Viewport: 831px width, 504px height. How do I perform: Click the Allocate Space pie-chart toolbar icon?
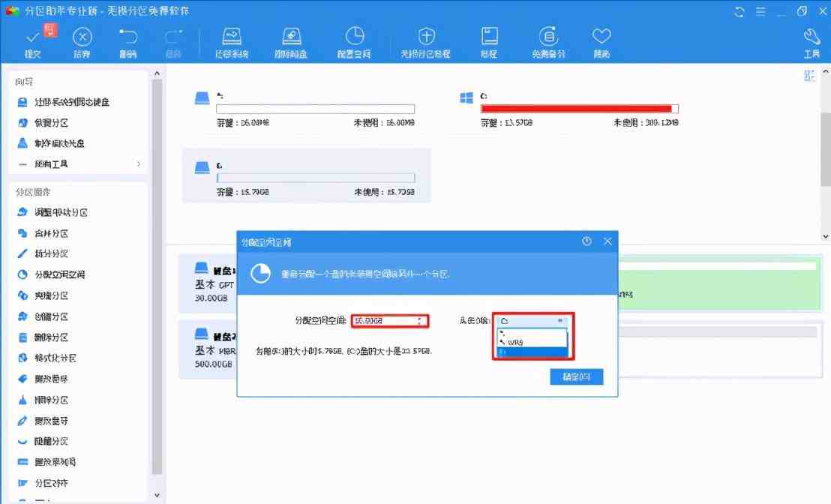click(x=355, y=37)
